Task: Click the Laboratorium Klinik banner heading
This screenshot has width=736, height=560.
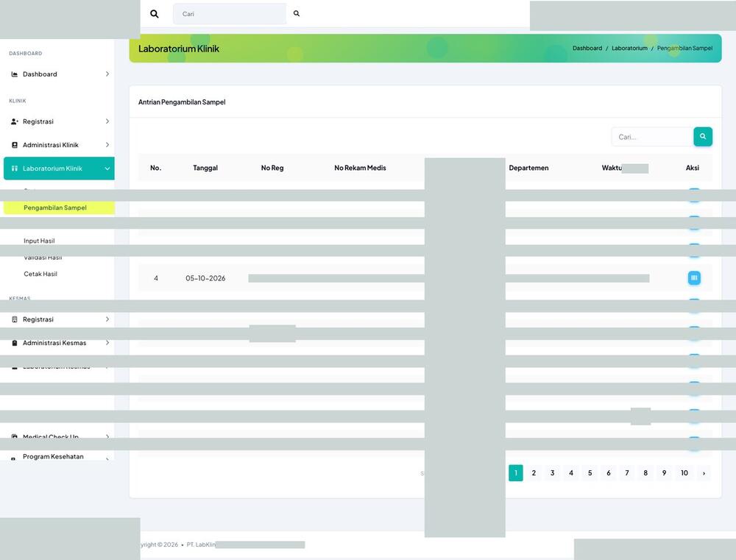Action: point(179,49)
